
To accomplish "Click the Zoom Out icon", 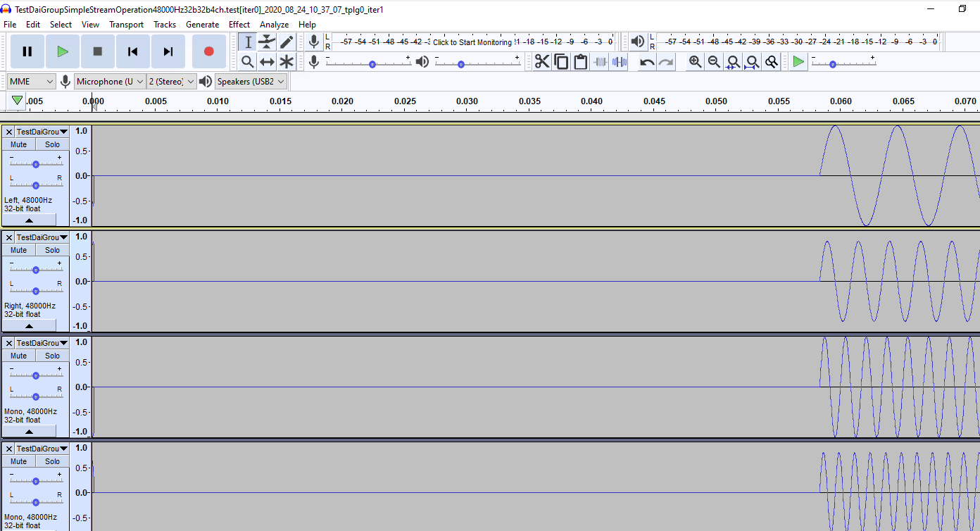I will (x=714, y=62).
